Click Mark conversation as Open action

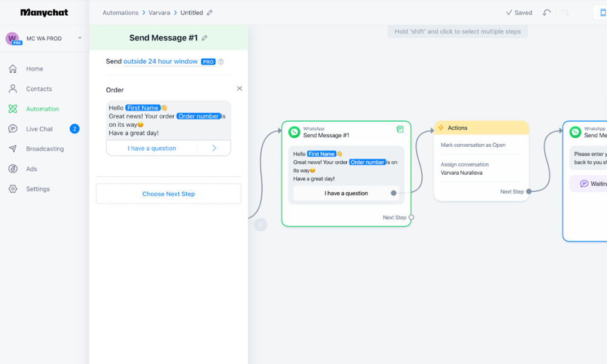(x=473, y=145)
